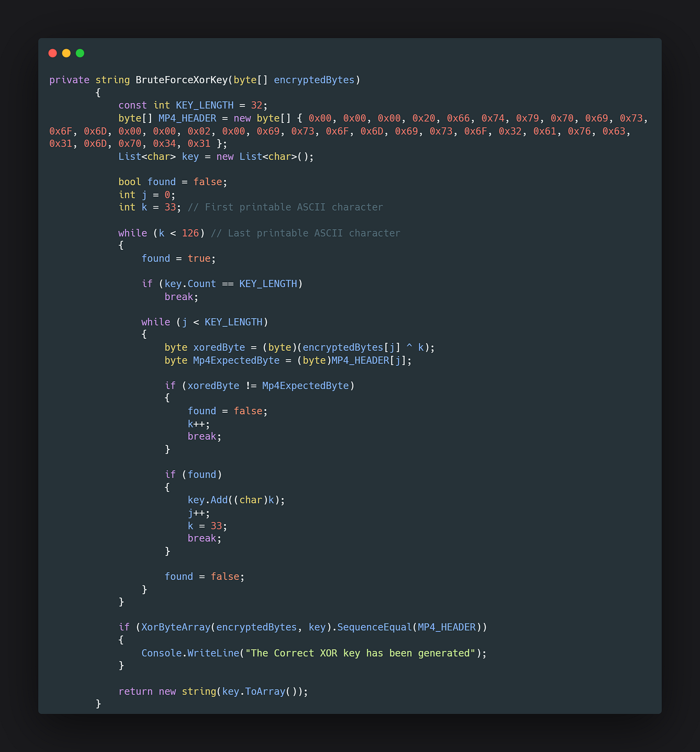Click 'if (key.Count == KEY_LENGTH)' line
The height and width of the screenshot is (752, 700).
pyautogui.click(x=222, y=284)
